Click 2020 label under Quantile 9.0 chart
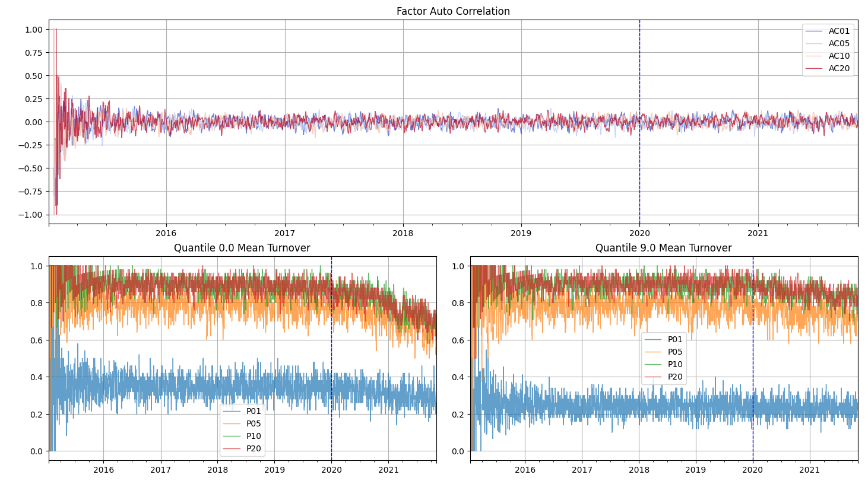868x481 pixels. [753, 470]
